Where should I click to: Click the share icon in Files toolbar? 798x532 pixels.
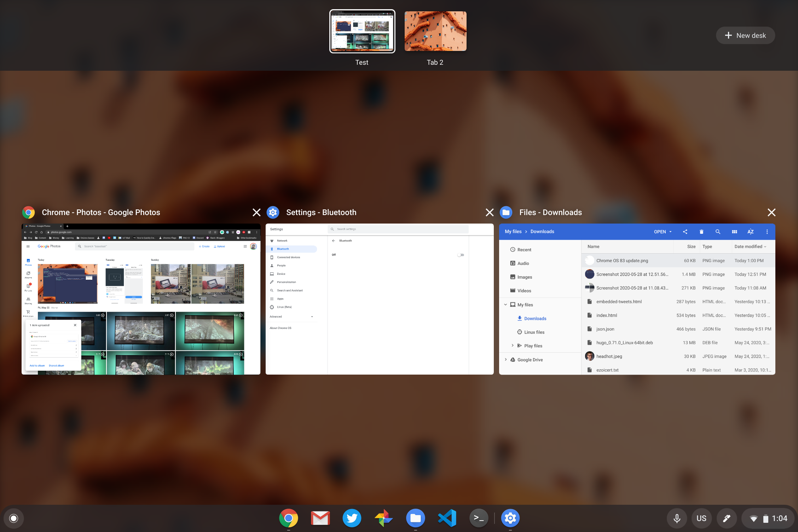684,232
